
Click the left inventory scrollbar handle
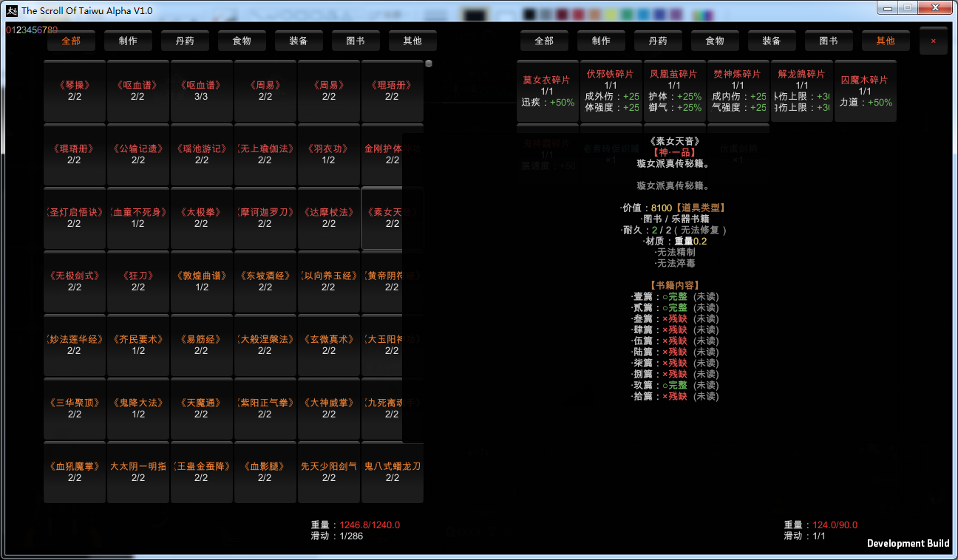[429, 64]
